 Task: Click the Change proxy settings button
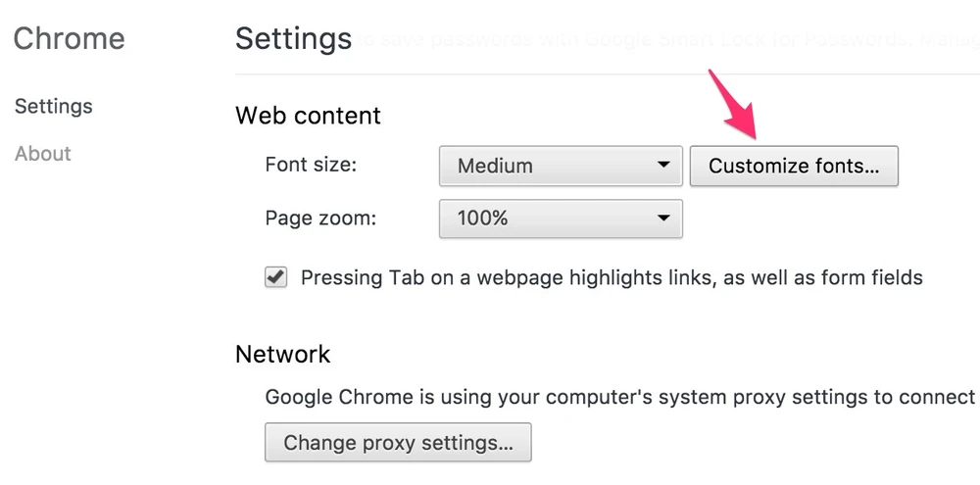[398, 443]
